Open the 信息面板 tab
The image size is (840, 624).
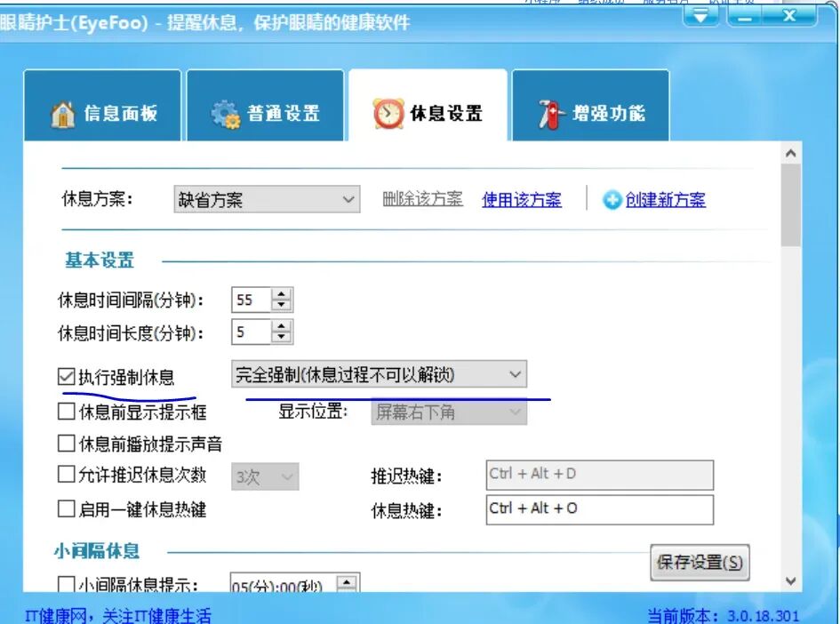point(102,106)
